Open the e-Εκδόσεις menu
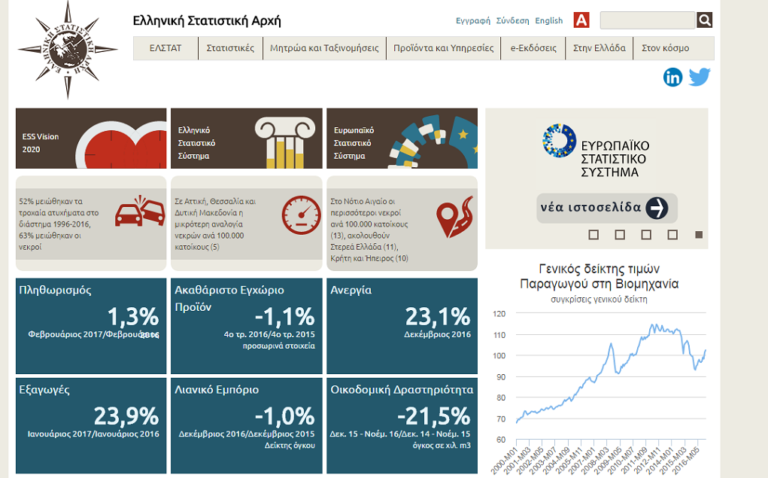This screenshot has width=768, height=478. click(533, 48)
